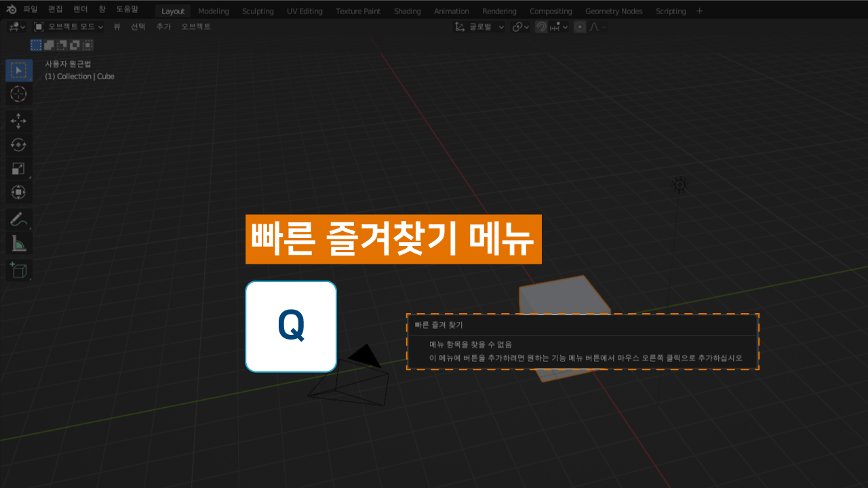Click the Add Cube tool
This screenshot has height=488, width=868.
(19, 270)
